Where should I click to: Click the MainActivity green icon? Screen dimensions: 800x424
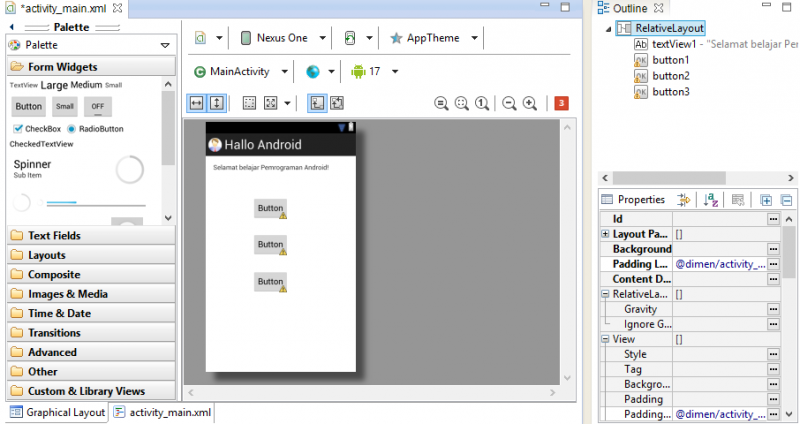(x=200, y=72)
